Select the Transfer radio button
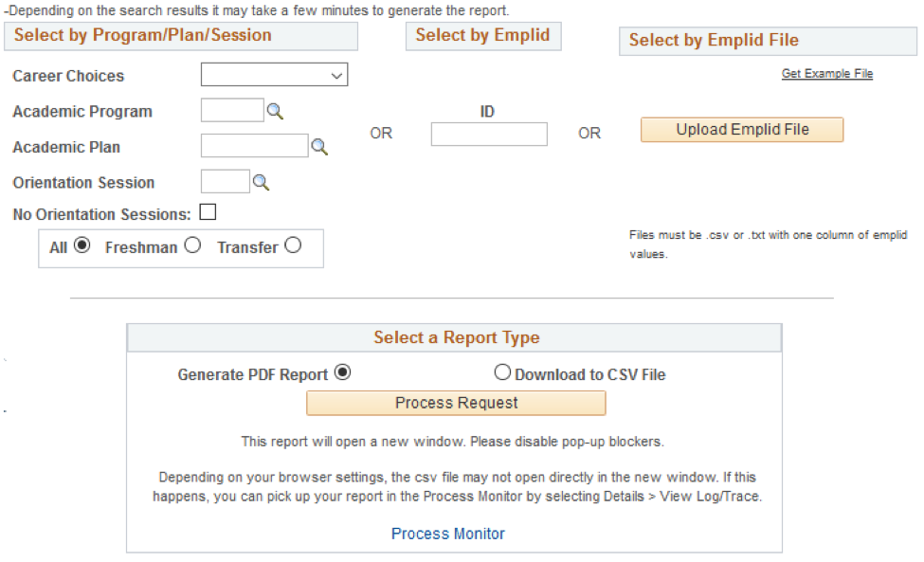924x562 pixels. (x=293, y=245)
